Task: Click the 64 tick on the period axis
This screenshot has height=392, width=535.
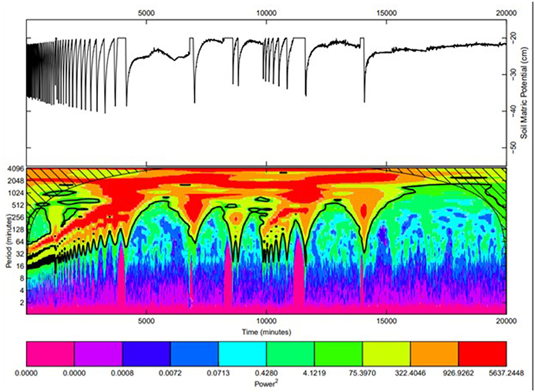Action: (20, 242)
